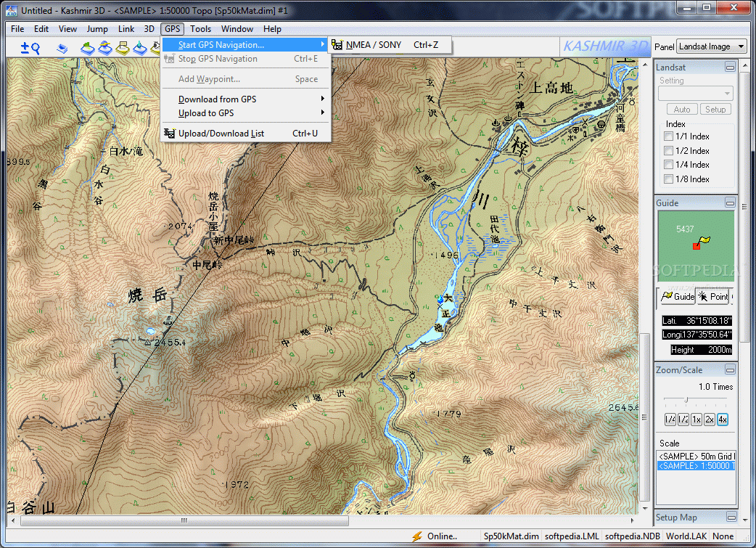
Task: Click World.LAK in the status bar
Action: click(x=686, y=536)
